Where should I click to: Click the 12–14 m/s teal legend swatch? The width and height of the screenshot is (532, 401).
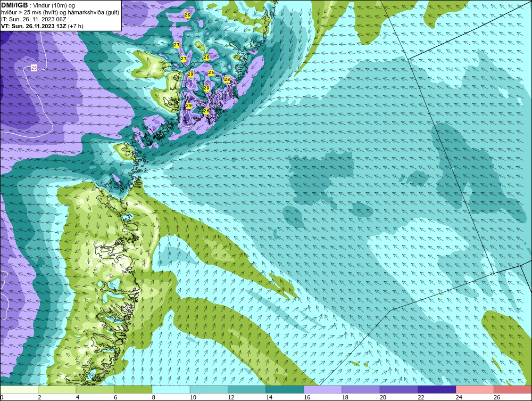(247, 389)
